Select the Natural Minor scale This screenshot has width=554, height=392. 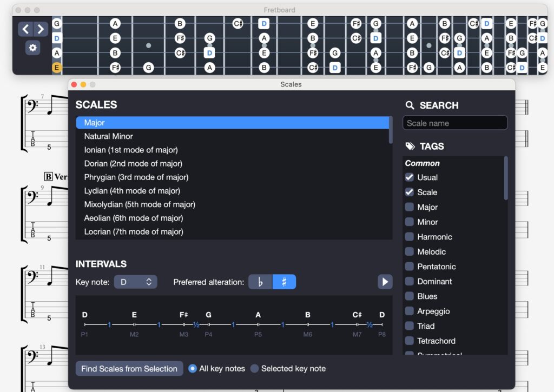[x=108, y=136]
